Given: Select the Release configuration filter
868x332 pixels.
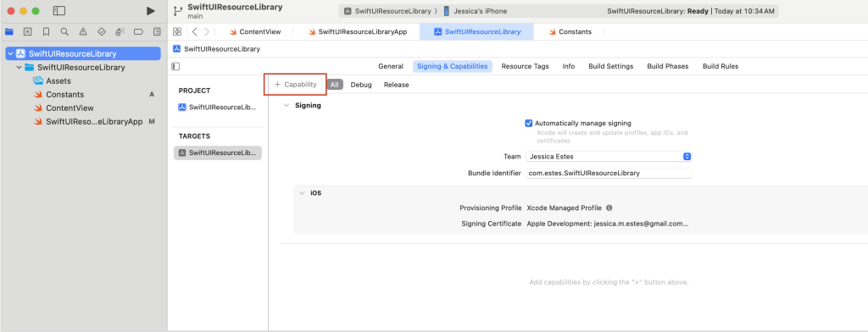Looking at the screenshot, I should [x=397, y=85].
